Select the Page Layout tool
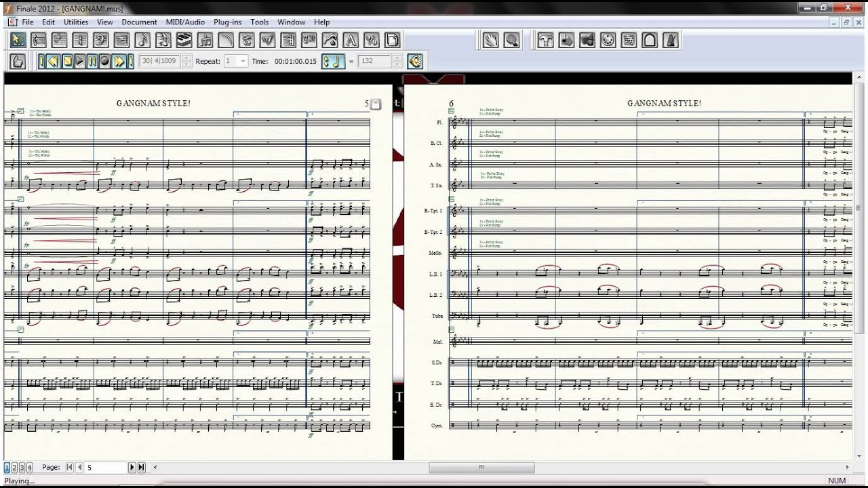Viewport: 868px width, 488px height. coord(392,40)
